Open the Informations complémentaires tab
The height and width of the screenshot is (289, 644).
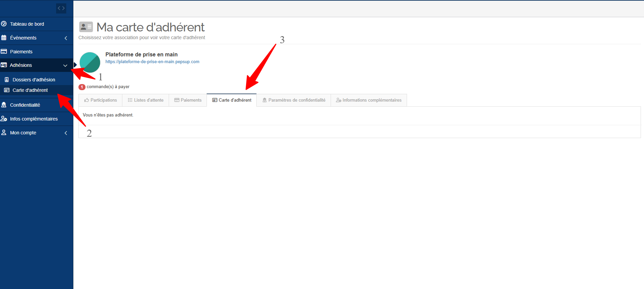[x=368, y=100]
